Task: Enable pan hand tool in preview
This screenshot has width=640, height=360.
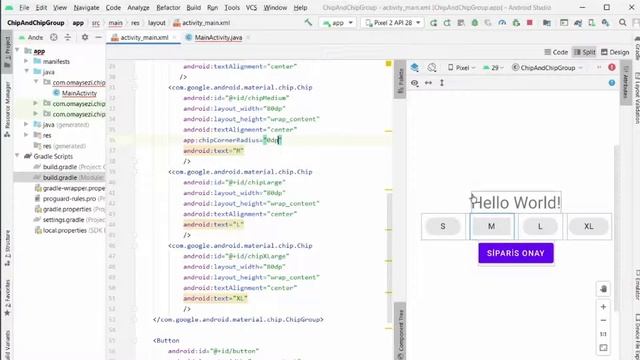Action: click(x=603, y=289)
